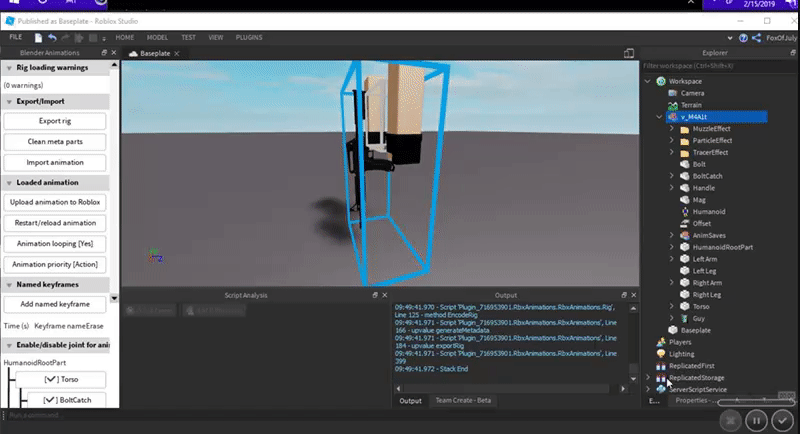Switch to the MODEL ribbon tab
Viewport: 800px width, 434px height.
click(157, 38)
